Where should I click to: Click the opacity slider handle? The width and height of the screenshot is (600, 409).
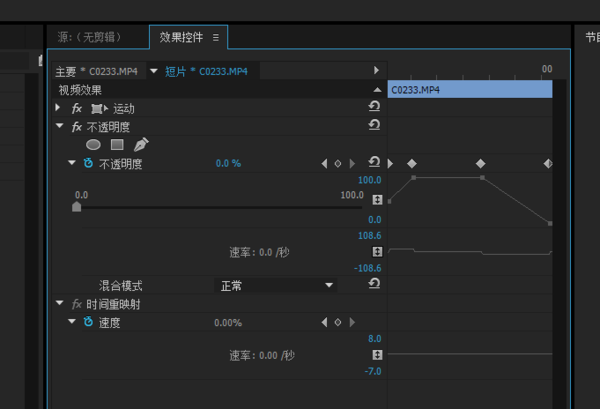77,207
